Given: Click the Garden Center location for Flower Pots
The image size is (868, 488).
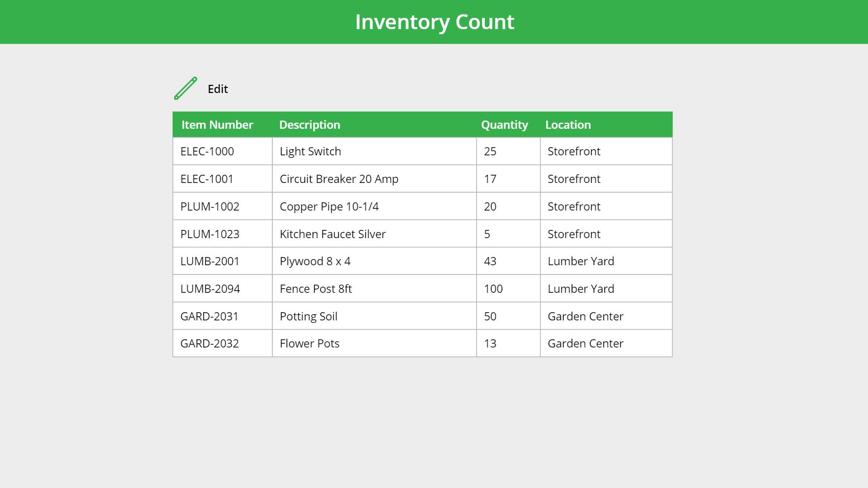Looking at the screenshot, I should coord(585,343).
